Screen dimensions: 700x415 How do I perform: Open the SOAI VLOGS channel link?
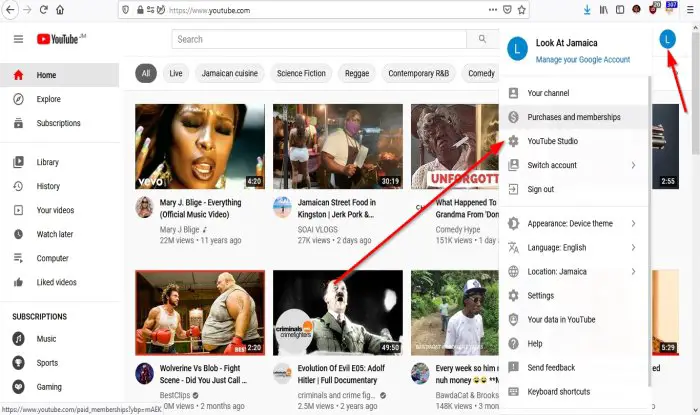point(317,229)
